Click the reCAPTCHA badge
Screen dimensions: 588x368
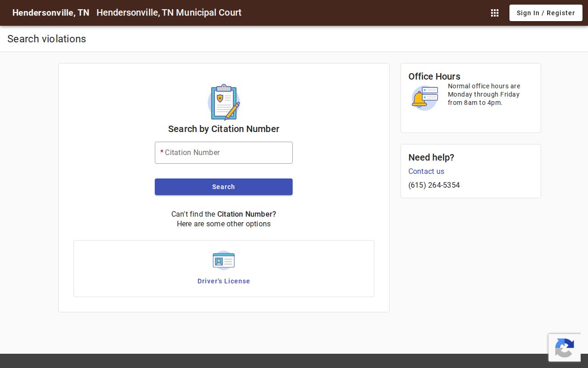[565, 347]
